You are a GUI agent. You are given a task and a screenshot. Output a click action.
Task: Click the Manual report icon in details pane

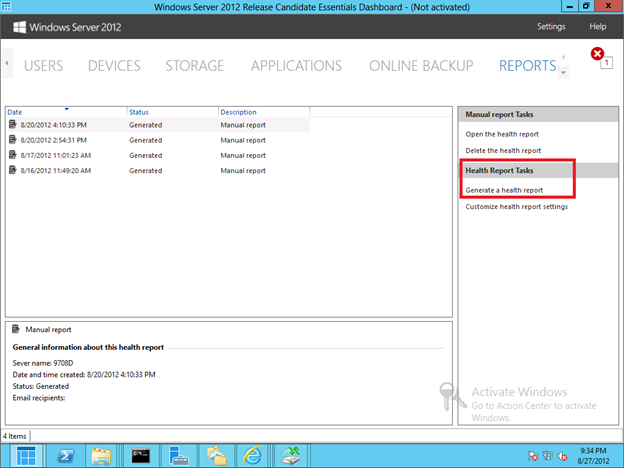16,329
